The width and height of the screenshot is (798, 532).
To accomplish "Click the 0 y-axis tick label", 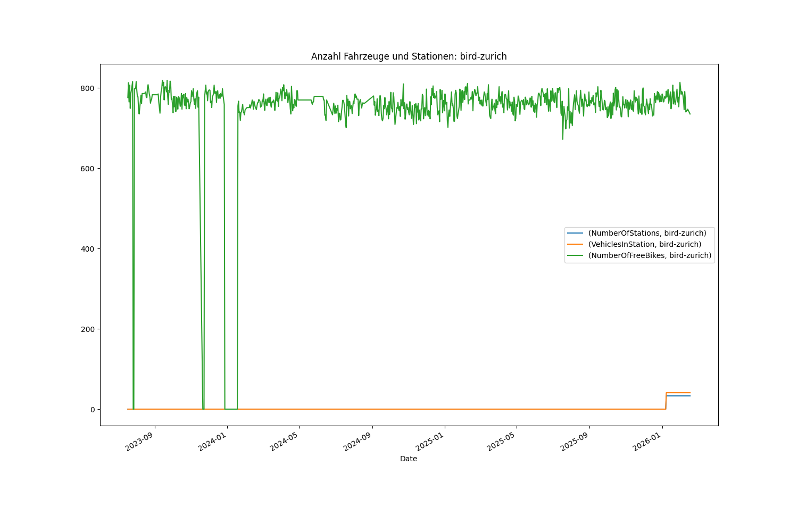I will click(93, 410).
